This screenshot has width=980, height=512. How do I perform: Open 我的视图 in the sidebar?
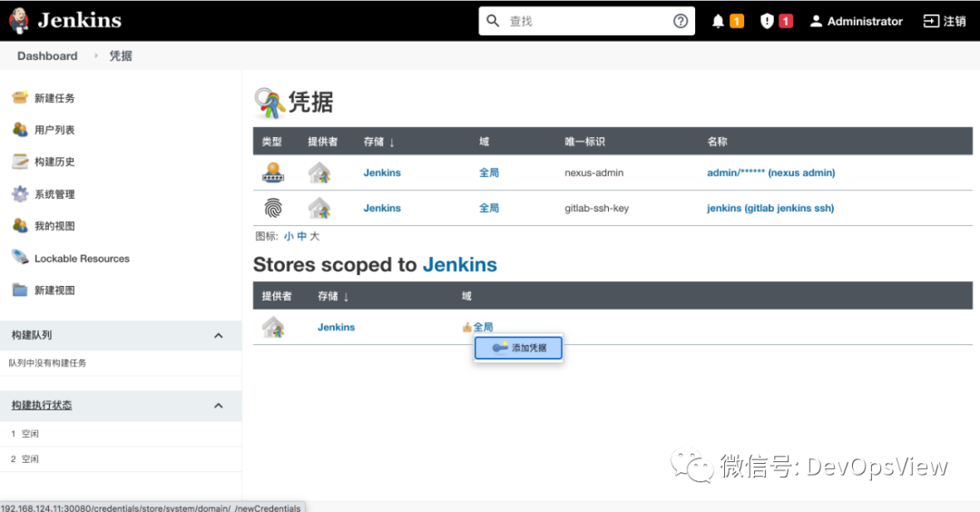pos(54,226)
